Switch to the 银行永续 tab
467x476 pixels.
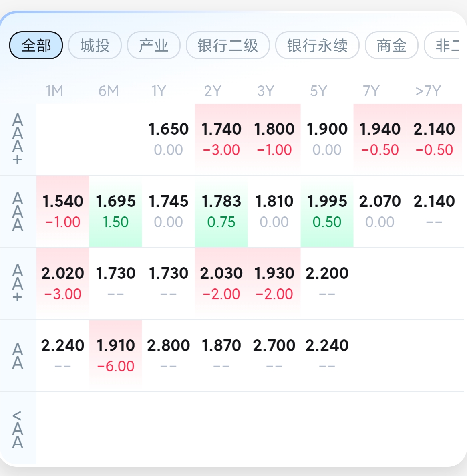point(317,45)
